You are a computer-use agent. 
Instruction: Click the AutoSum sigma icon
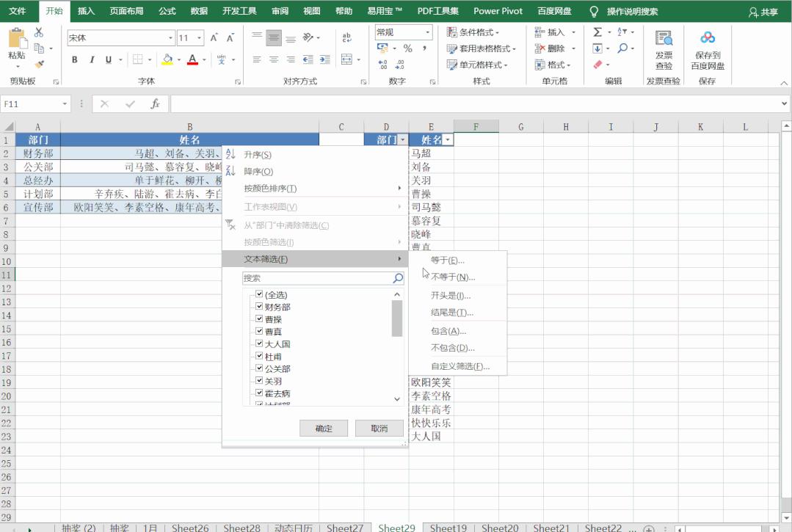pyautogui.click(x=599, y=32)
